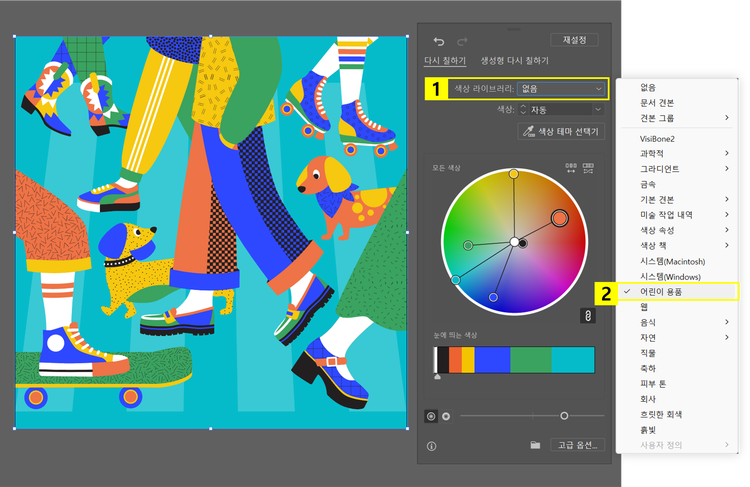
Task: Expand the 견본 그룹 submenu
Action: click(x=677, y=118)
